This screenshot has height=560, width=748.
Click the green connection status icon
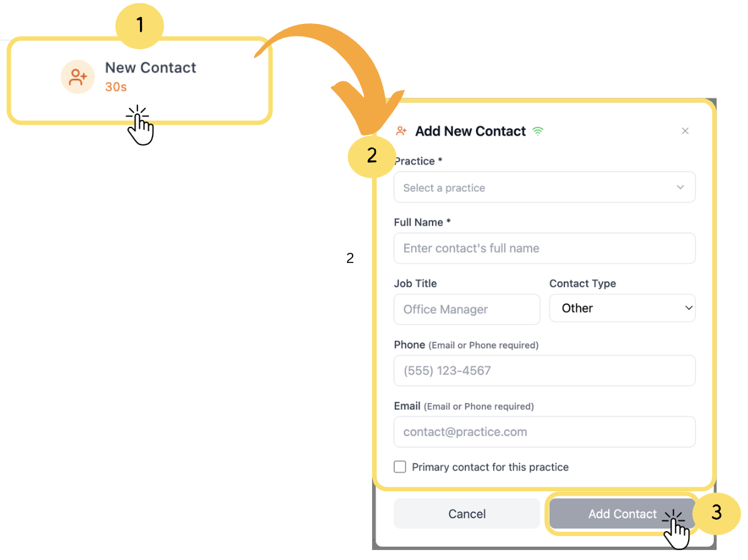click(x=537, y=131)
